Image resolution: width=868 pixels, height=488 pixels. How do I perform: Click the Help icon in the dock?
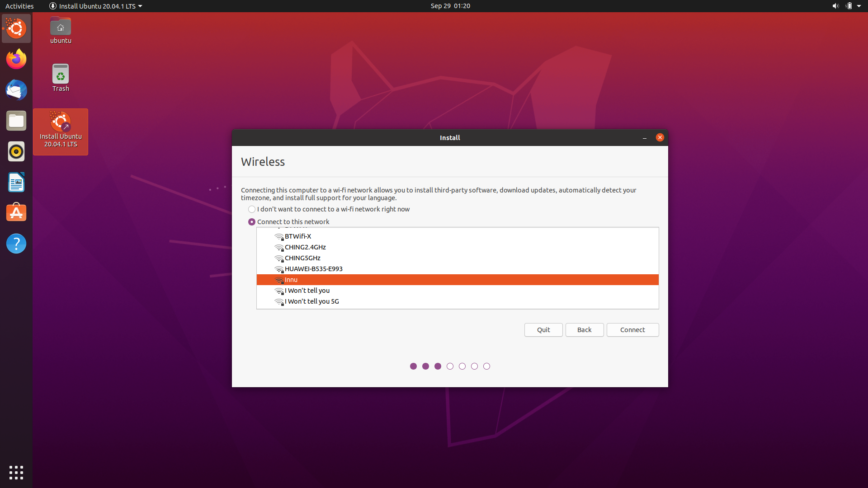pyautogui.click(x=16, y=244)
